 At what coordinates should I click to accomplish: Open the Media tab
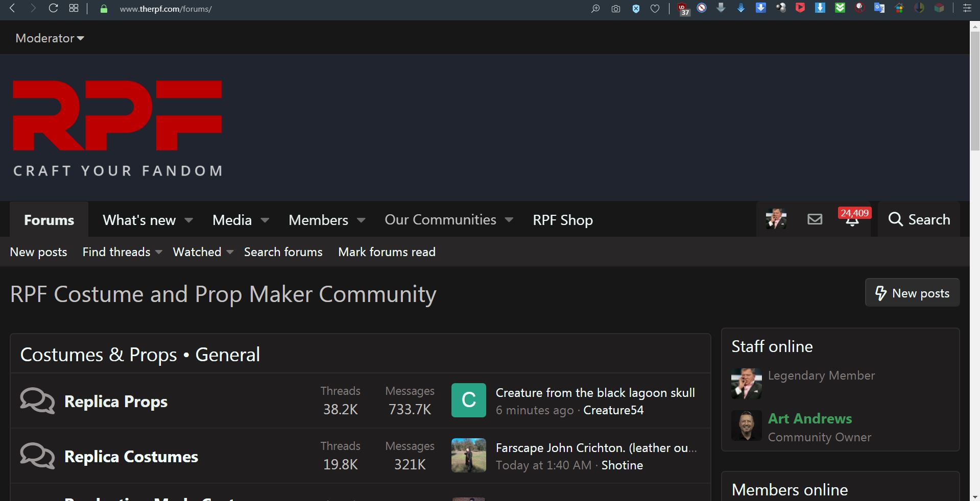(232, 220)
